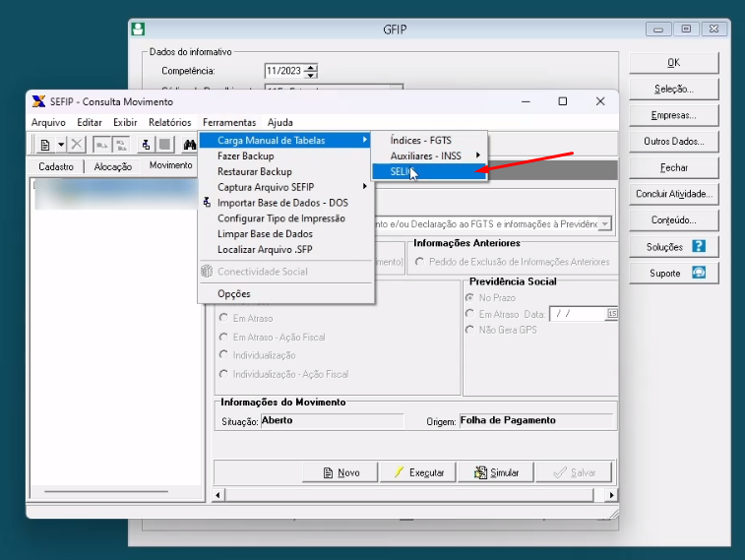
Task: Click the icon beside Importar Base de Dados
Action: (x=207, y=203)
